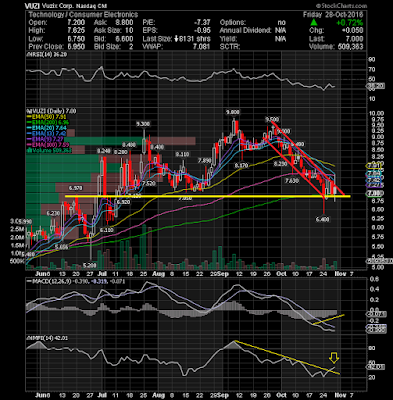393x400 pixels.
Task: Click the Technology / Consumer Electronics sector text
Action: point(83,15)
